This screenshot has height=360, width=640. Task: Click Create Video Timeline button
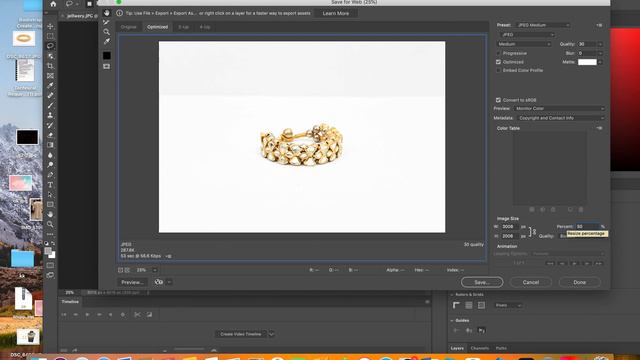241,334
